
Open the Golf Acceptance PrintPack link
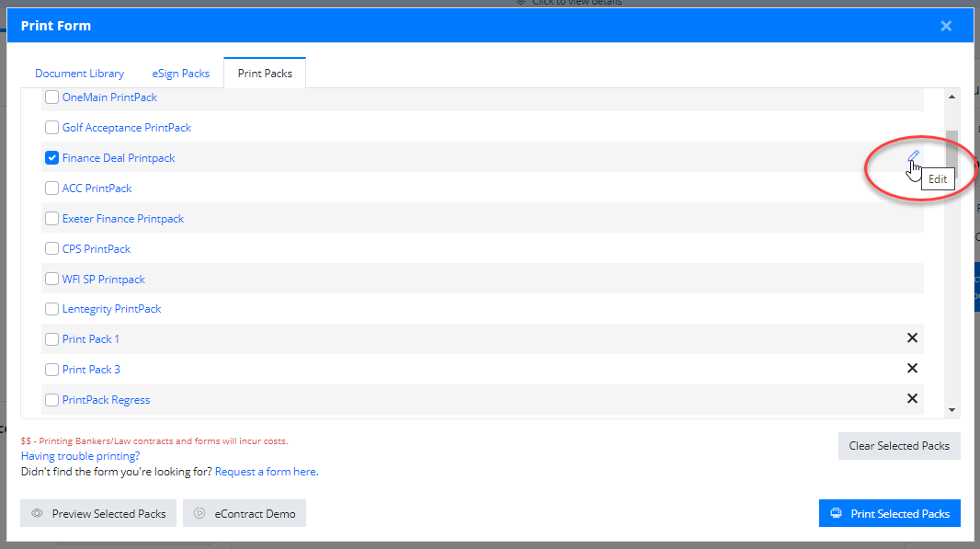pos(126,128)
